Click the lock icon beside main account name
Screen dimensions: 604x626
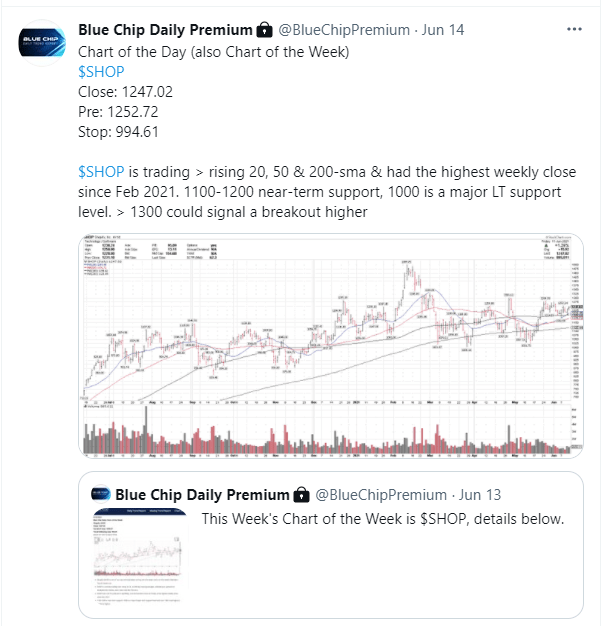(264, 30)
